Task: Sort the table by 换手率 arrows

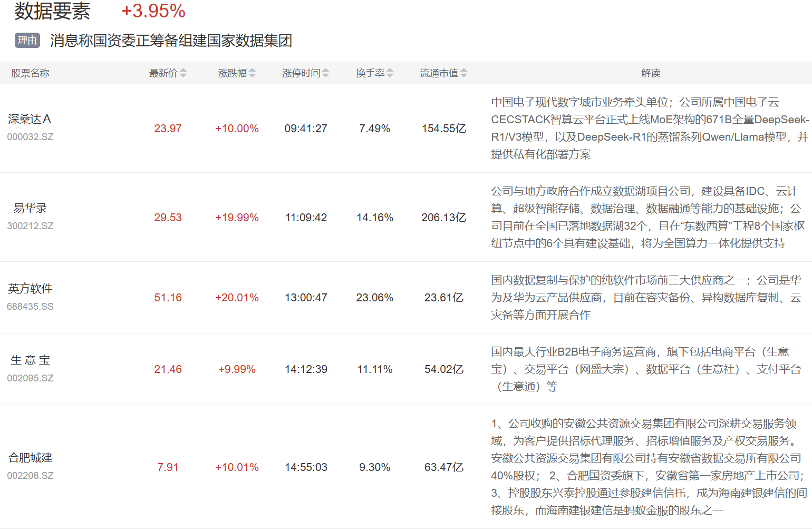Action: [390, 73]
